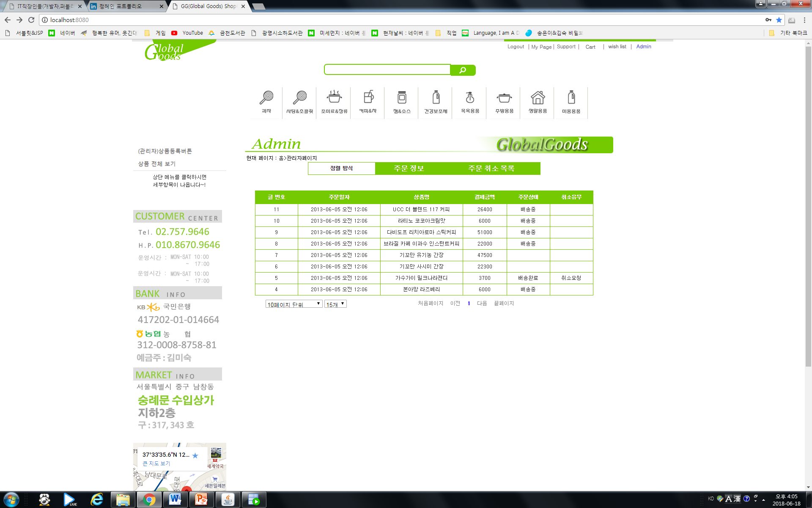
Task: Open the 상품 전체 보기 sidebar link
Action: point(156,164)
